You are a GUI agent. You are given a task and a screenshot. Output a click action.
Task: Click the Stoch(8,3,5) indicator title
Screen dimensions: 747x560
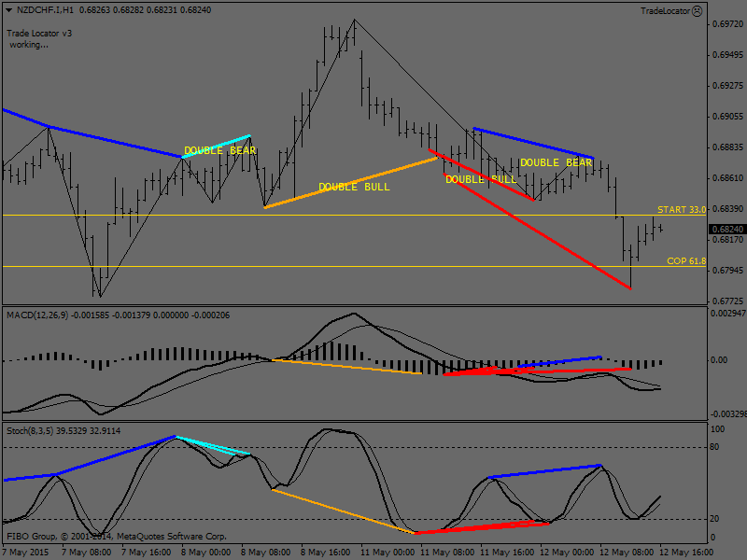click(x=33, y=430)
